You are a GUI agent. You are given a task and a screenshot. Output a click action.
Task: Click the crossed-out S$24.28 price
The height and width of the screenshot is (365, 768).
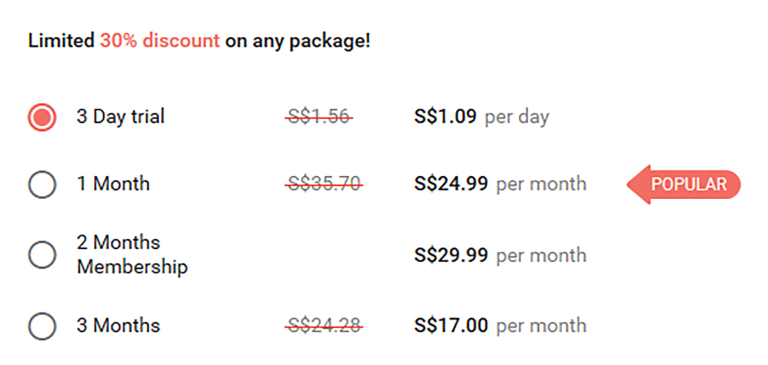click(x=324, y=326)
